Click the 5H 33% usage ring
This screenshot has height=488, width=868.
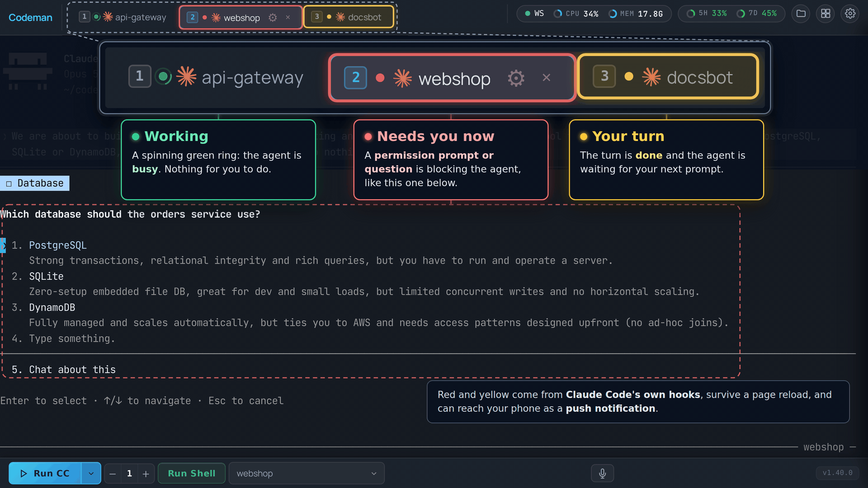(707, 14)
